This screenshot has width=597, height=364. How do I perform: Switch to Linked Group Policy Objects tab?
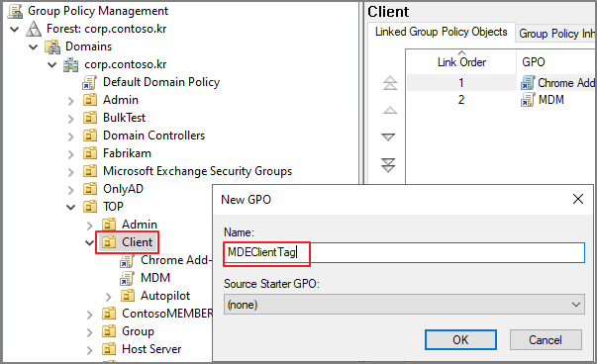(x=441, y=32)
